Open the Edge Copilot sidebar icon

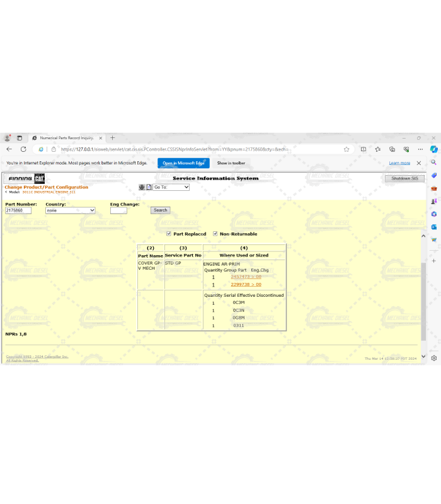pyautogui.click(x=433, y=149)
